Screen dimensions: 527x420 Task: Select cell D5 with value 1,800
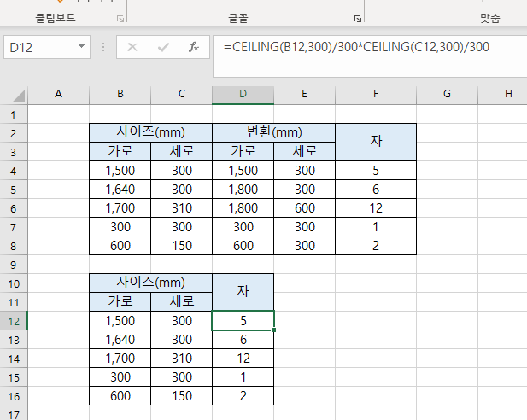tap(243, 190)
